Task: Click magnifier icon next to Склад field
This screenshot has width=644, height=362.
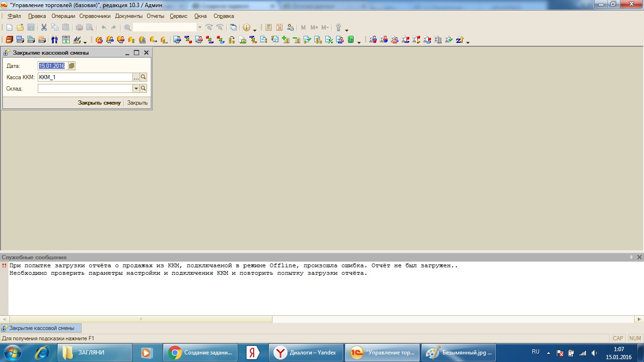Action: click(x=143, y=89)
